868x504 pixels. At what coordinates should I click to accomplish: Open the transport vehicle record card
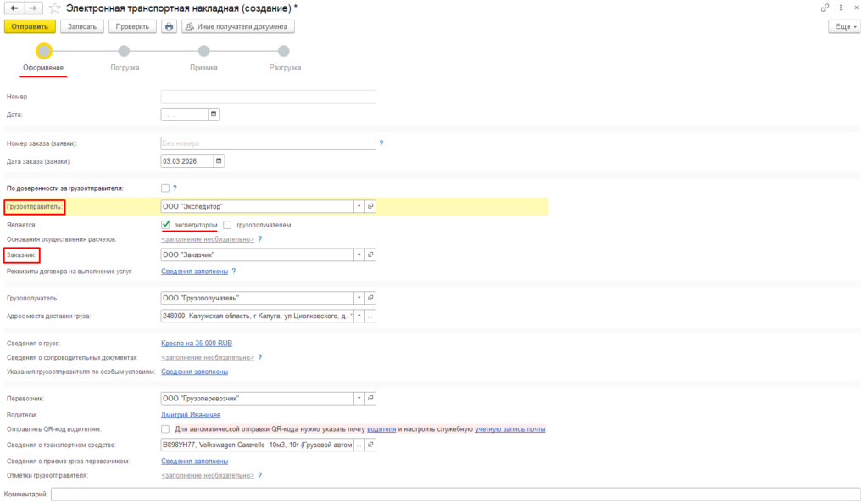[371, 445]
